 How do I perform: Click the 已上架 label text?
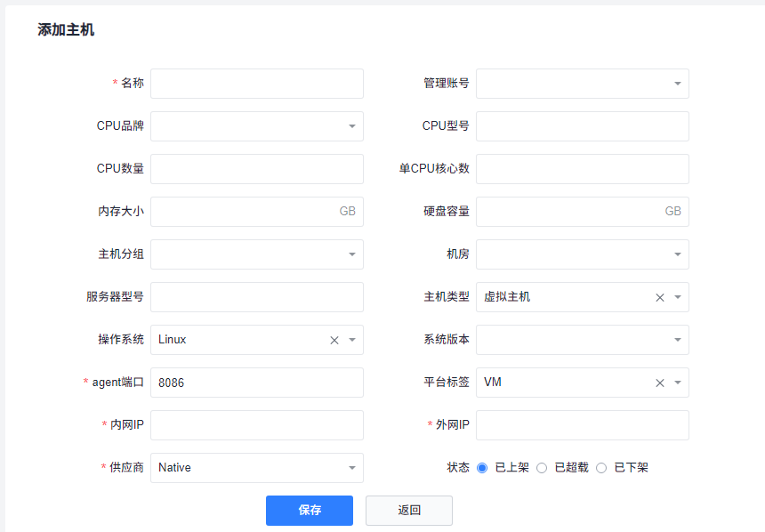pyautogui.click(x=511, y=468)
